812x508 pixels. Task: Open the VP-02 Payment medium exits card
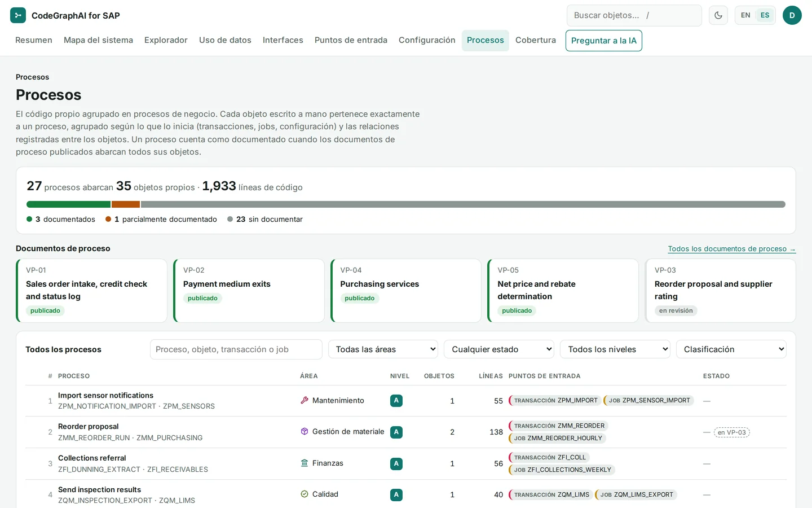(x=249, y=291)
